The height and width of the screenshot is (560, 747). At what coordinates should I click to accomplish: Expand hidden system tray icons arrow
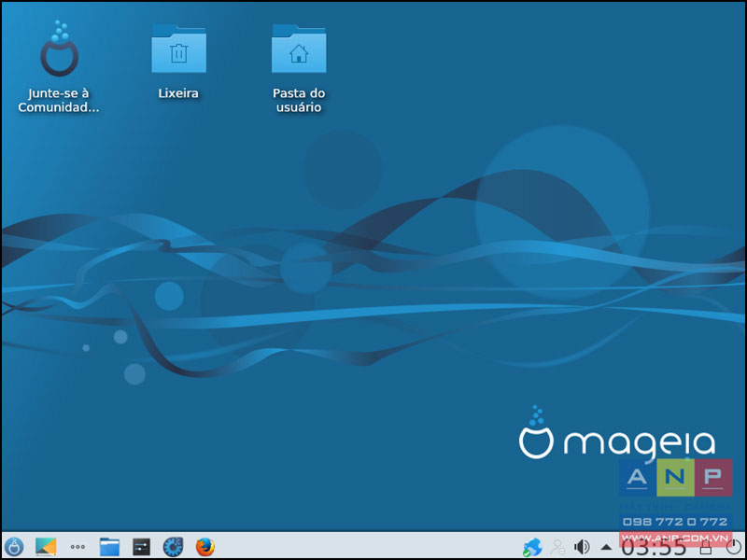606,547
